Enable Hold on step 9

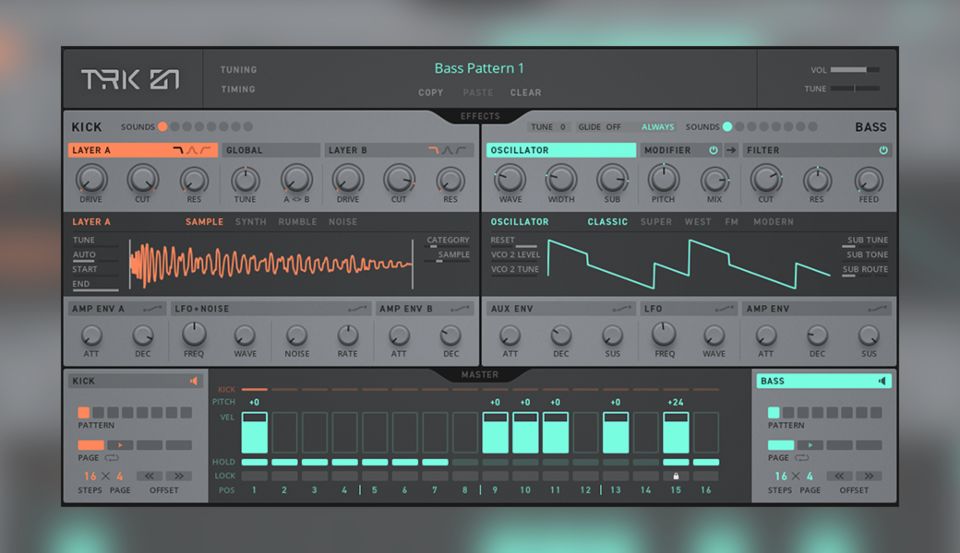(495, 462)
